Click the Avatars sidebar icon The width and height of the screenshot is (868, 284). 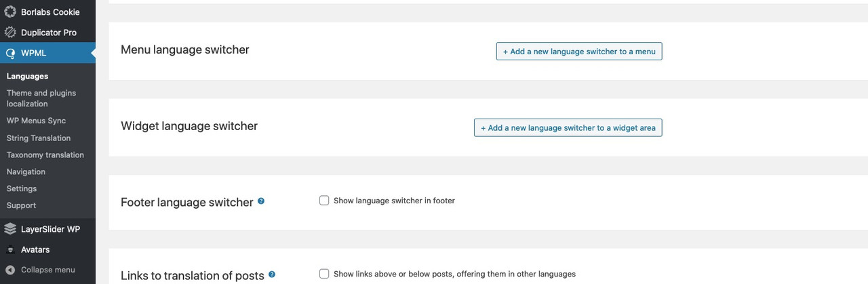pyautogui.click(x=10, y=249)
